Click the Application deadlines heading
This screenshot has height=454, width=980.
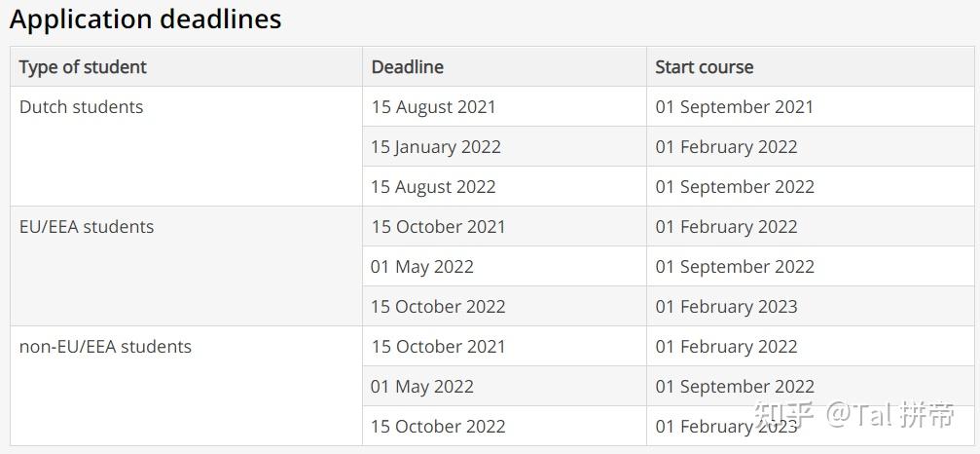(x=146, y=19)
